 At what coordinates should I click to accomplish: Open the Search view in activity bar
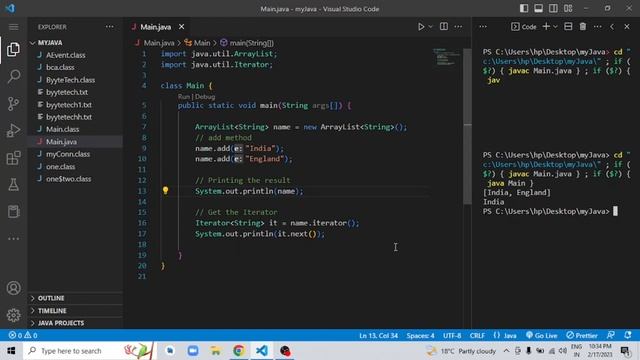(x=13, y=76)
